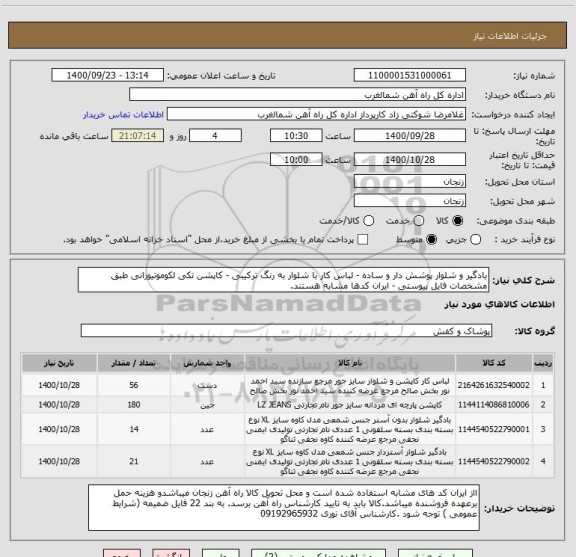Click the تعداد / مقدار column header

[x=133, y=363]
